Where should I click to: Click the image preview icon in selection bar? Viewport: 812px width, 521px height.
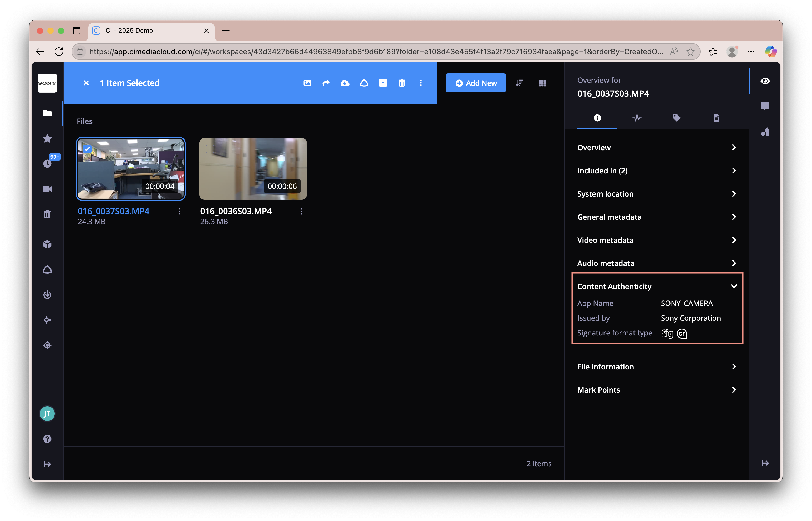click(307, 83)
